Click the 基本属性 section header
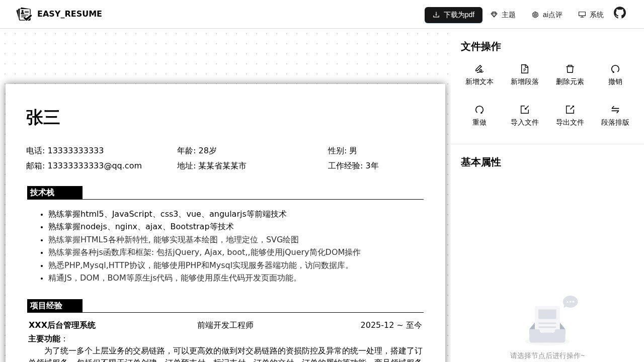Viewport: 644px width, 362px height. [480, 162]
